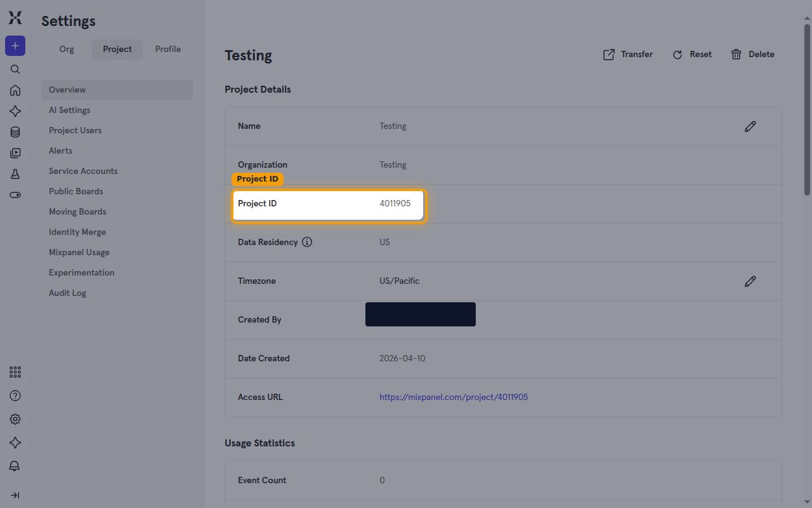
Task: Edit project Name with pencil icon
Action: click(750, 126)
